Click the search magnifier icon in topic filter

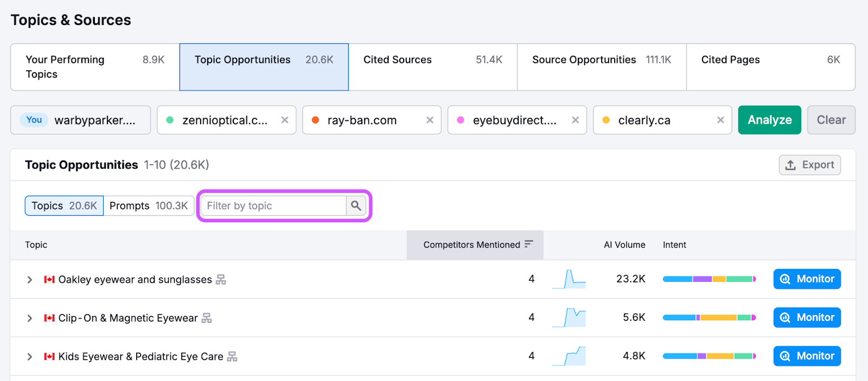pyautogui.click(x=356, y=206)
